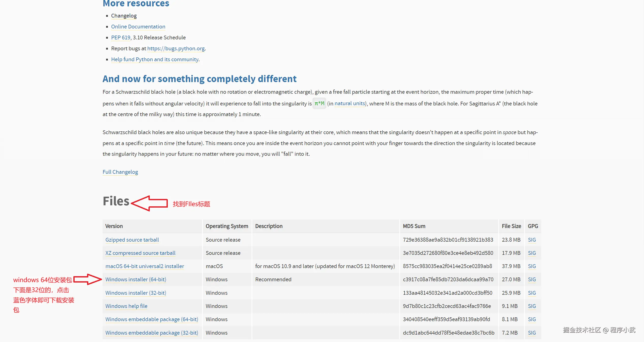Screen dimensions: 644x342
Task: Open SIG for Windows help file row
Action: 532,306
